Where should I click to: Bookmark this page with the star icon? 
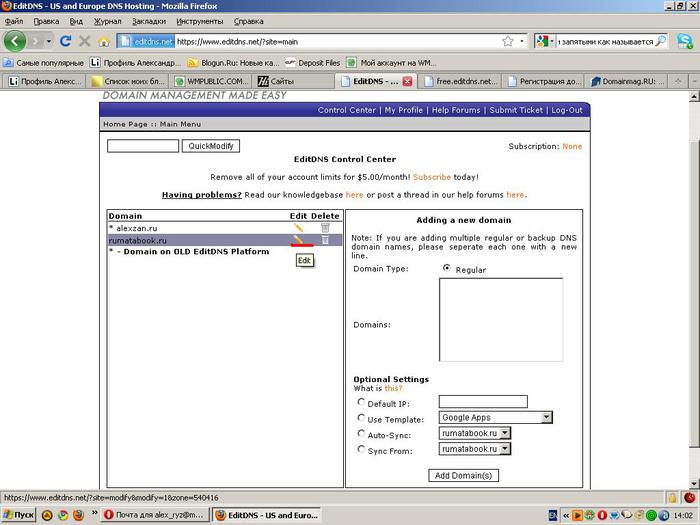pyautogui.click(x=508, y=42)
